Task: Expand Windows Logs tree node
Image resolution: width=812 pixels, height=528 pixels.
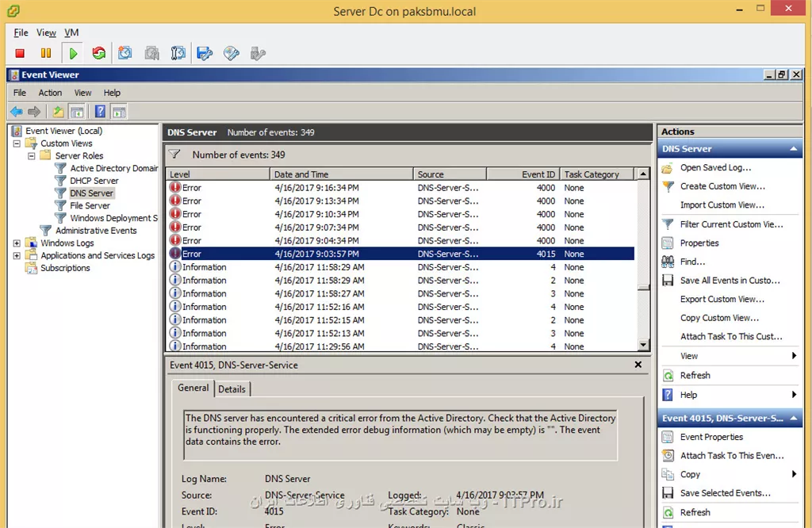Action: pos(17,243)
